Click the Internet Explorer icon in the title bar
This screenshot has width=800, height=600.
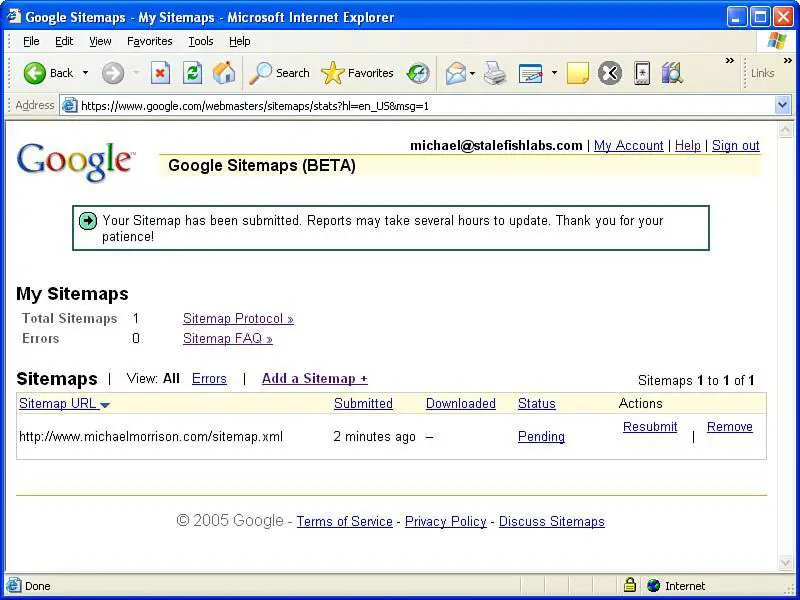[13, 16]
